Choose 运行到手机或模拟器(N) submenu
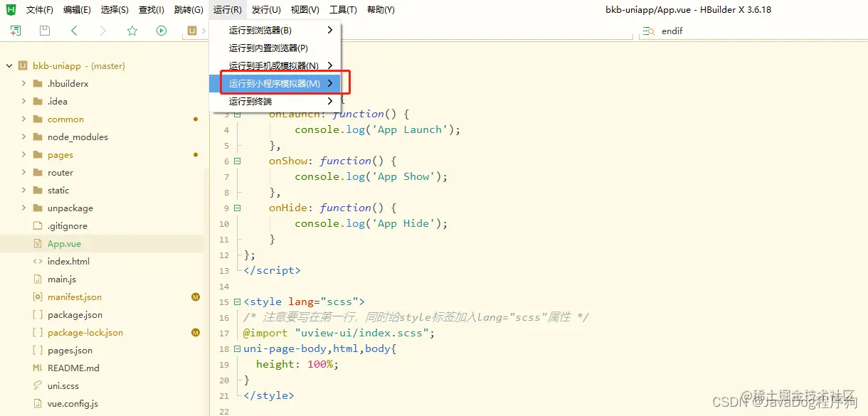The image size is (868, 416). pos(275,65)
